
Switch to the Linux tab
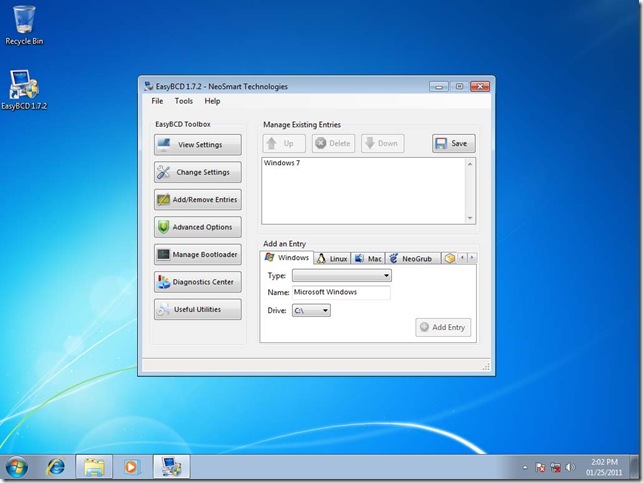click(x=333, y=259)
